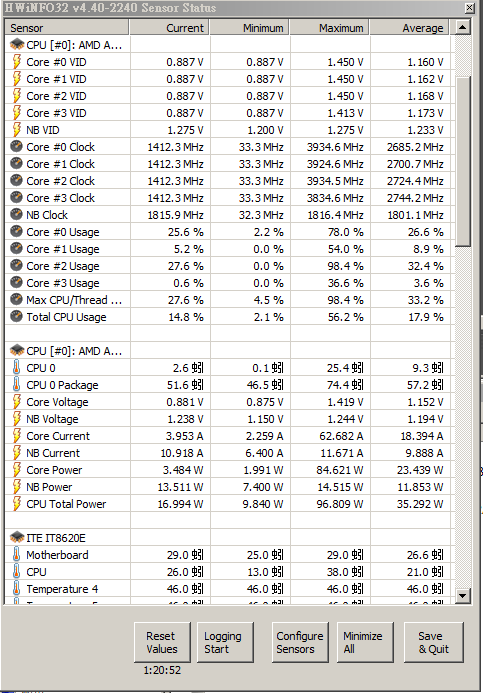Click the lightning icon beside NB Current
Viewport: 483px width, 693px height.
tap(16, 453)
